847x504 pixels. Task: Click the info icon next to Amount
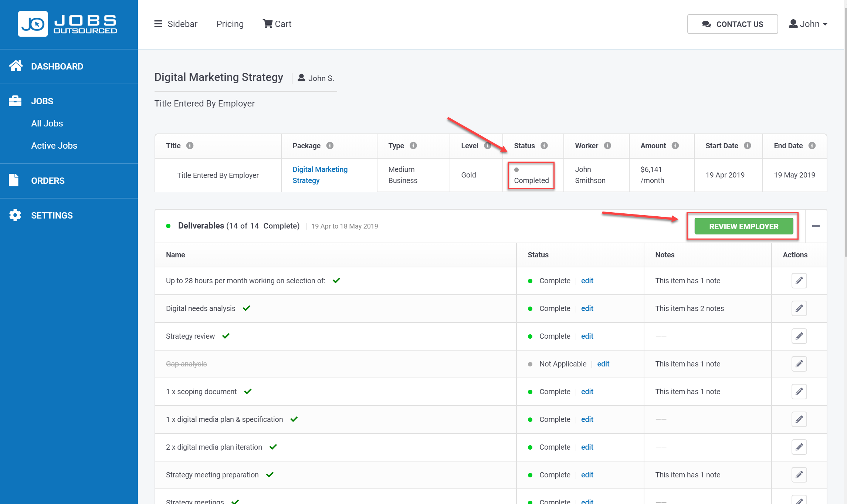point(675,146)
